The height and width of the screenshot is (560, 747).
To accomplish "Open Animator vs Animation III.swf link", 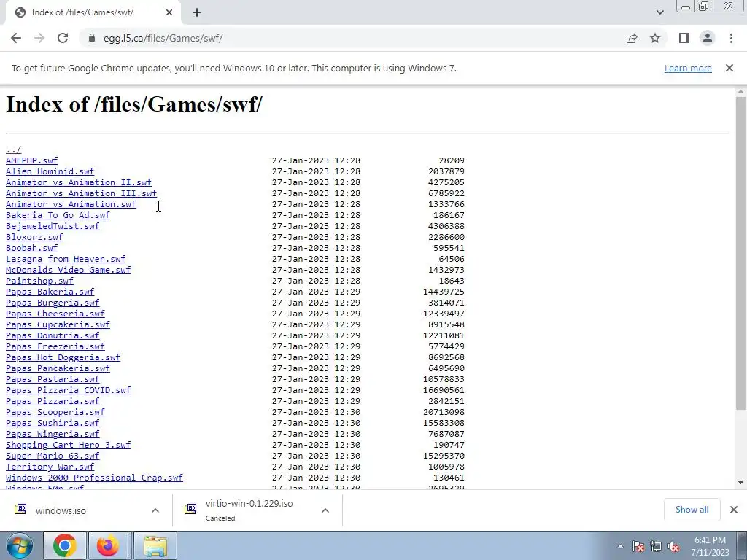I will [81, 193].
